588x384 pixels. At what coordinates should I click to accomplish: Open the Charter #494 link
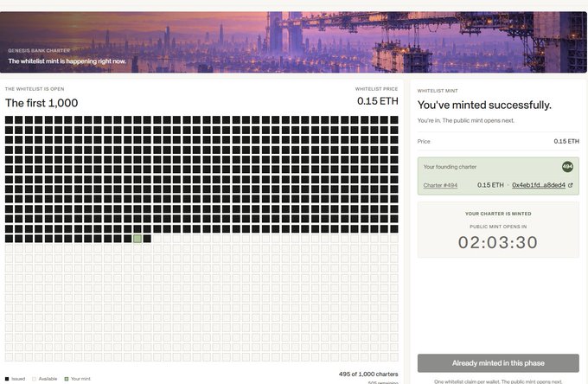440,185
